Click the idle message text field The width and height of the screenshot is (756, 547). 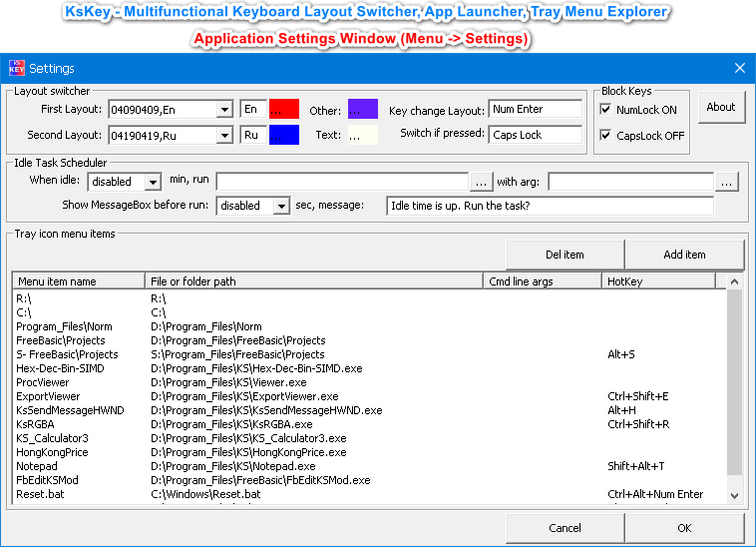pyautogui.click(x=550, y=206)
